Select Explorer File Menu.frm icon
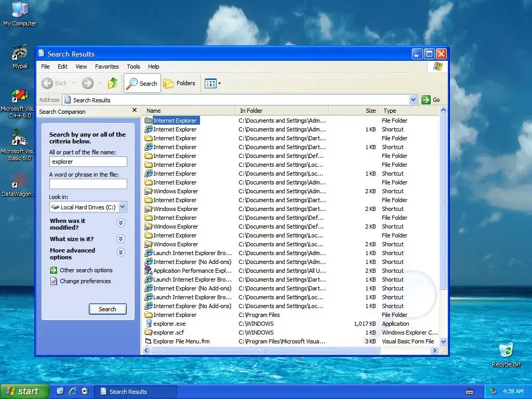 (x=148, y=341)
